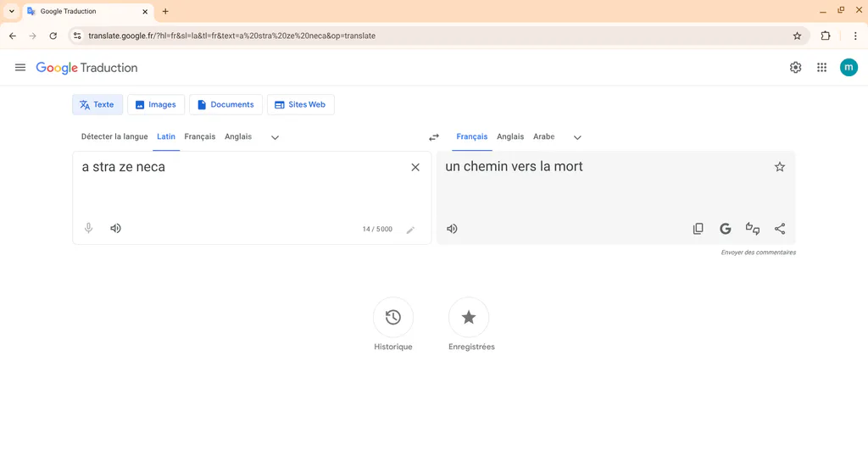The width and height of the screenshot is (868, 461).
Task: Share the translation
Action: (780, 229)
